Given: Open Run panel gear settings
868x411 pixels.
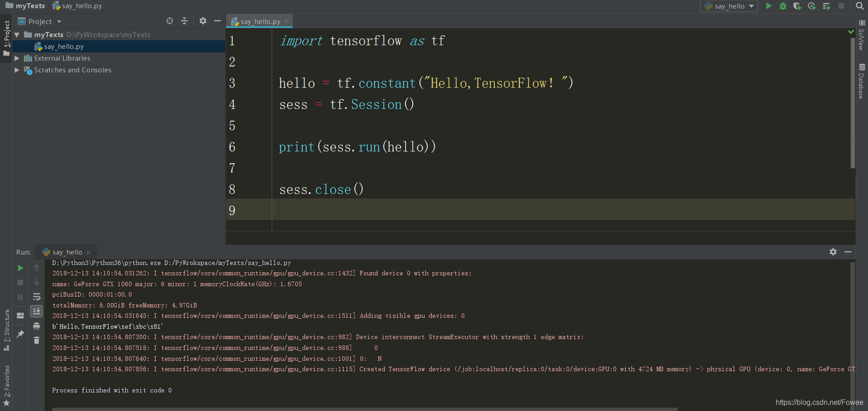Looking at the screenshot, I should (833, 252).
